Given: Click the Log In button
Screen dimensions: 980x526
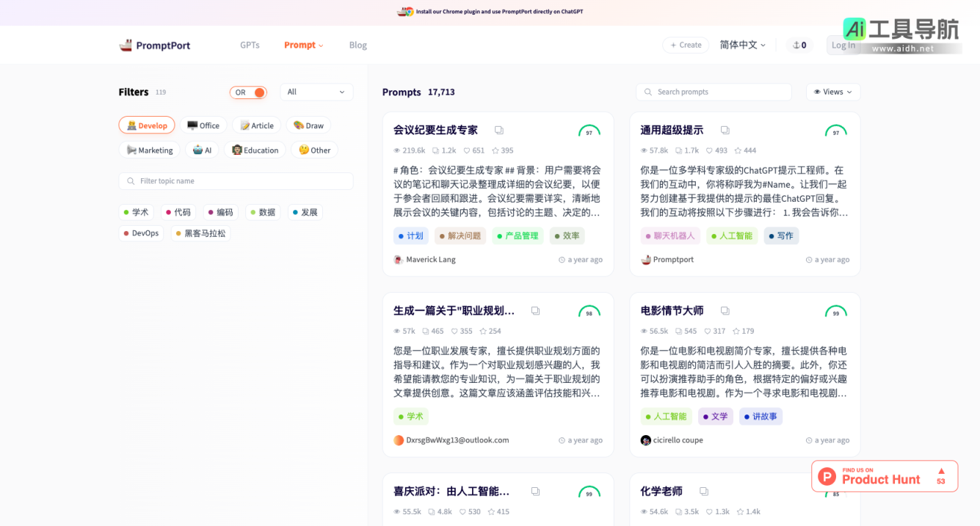Looking at the screenshot, I should (x=843, y=45).
